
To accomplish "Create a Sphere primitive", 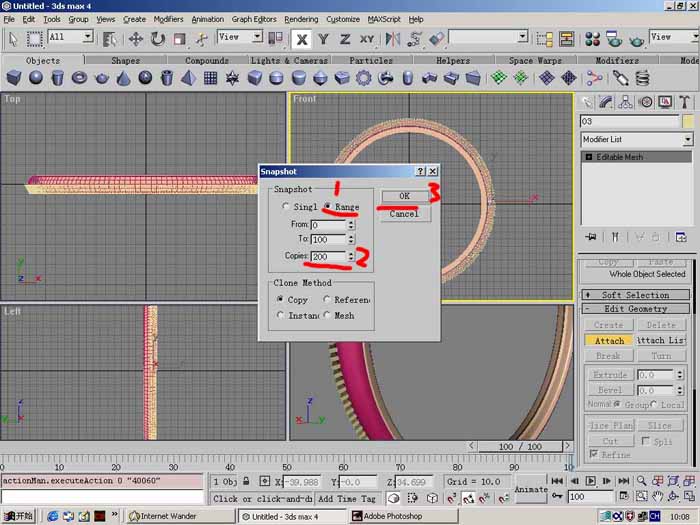I will click(36, 78).
